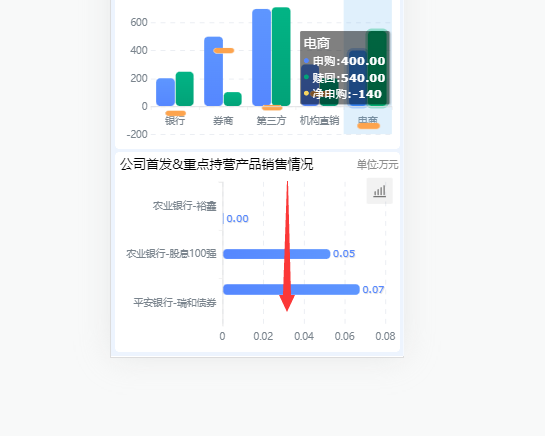Click the 平安银行-瑞和债券 label

pyautogui.click(x=175, y=303)
